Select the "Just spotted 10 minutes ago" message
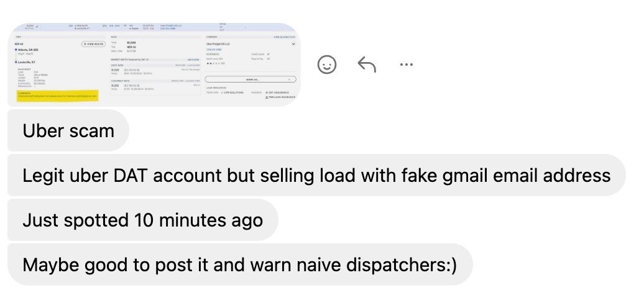The image size is (644, 288). click(143, 220)
